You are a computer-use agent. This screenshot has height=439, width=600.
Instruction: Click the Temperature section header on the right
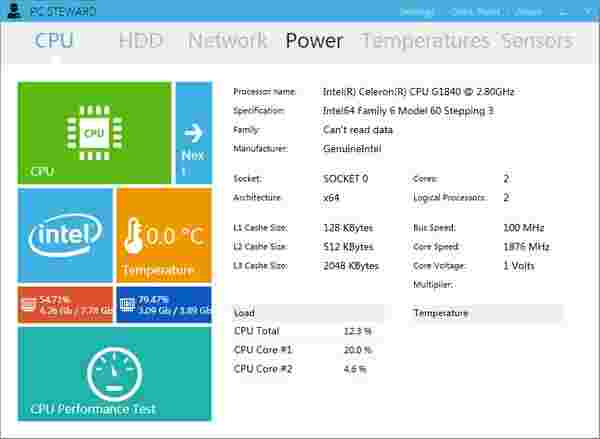(488, 313)
